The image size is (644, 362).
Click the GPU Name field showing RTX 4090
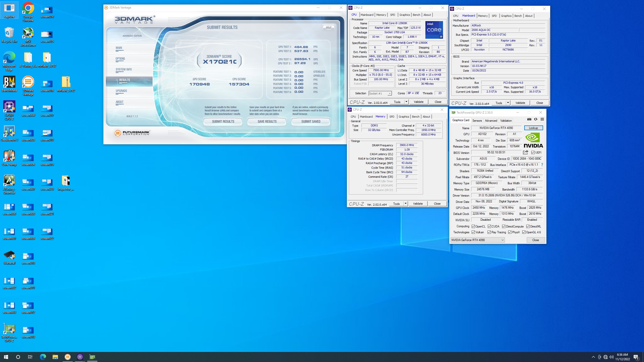496,128
